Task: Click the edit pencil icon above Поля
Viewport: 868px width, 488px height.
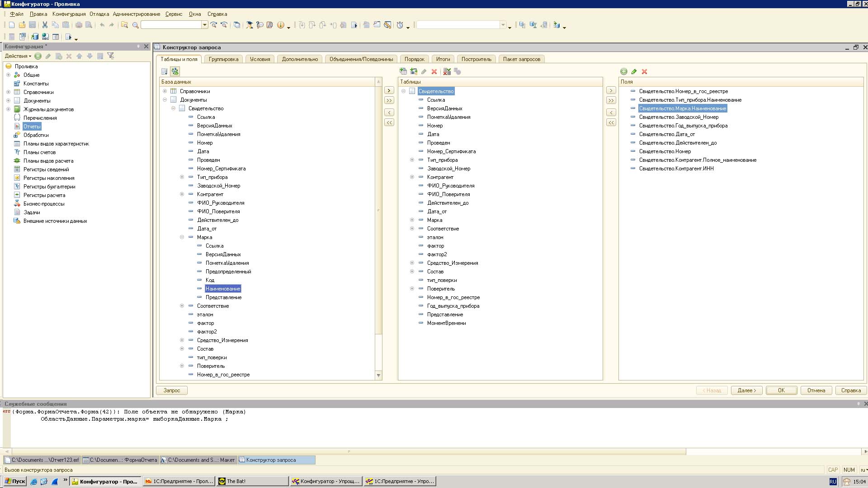Action: click(634, 71)
